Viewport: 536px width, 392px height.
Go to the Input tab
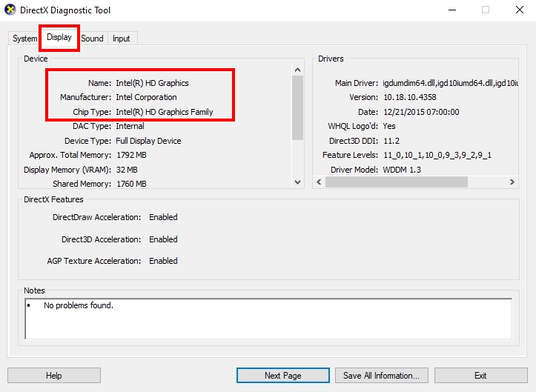[x=122, y=39]
